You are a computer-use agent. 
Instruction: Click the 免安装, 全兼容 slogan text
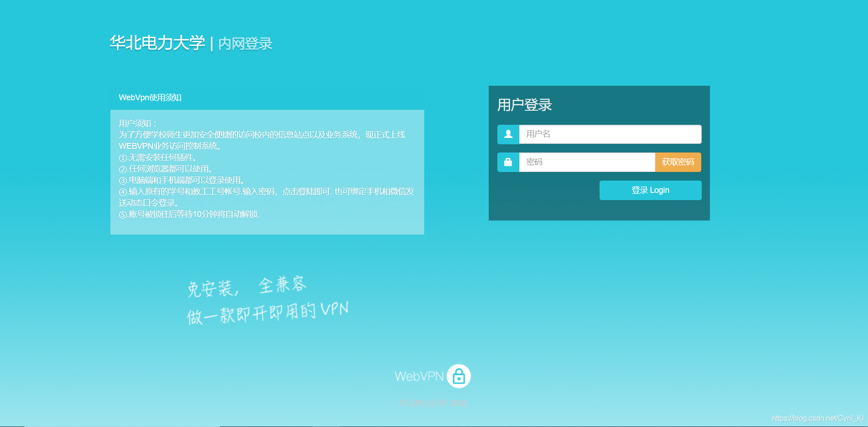point(247,287)
